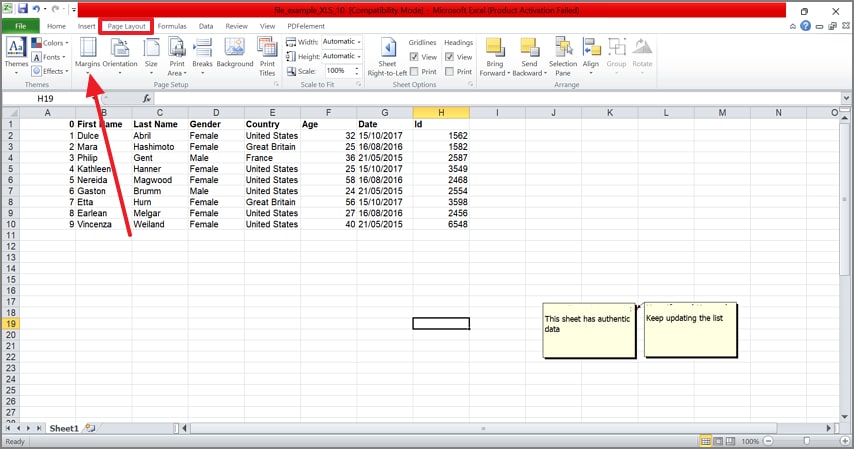Open the Page Setup dialog launcher
The width and height of the screenshot is (854, 449).
tap(276, 84)
